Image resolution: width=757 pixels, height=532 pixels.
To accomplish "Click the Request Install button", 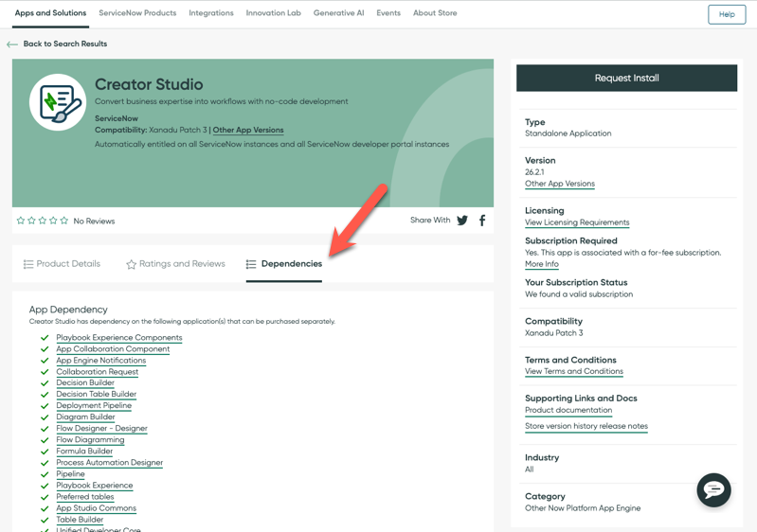I will (x=626, y=79).
